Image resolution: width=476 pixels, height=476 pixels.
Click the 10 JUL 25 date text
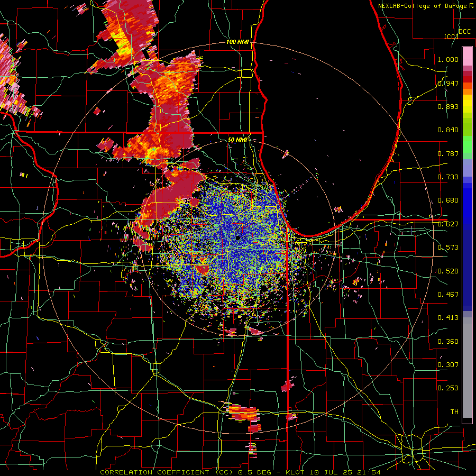point(331,472)
